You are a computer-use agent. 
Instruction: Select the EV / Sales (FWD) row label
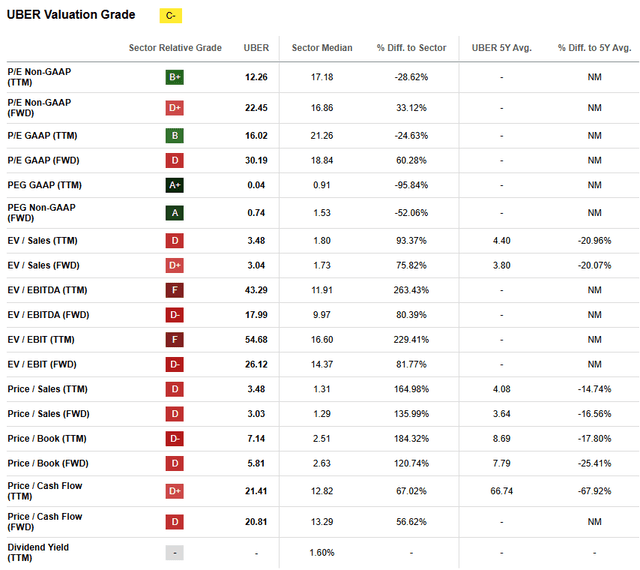pos(43,265)
